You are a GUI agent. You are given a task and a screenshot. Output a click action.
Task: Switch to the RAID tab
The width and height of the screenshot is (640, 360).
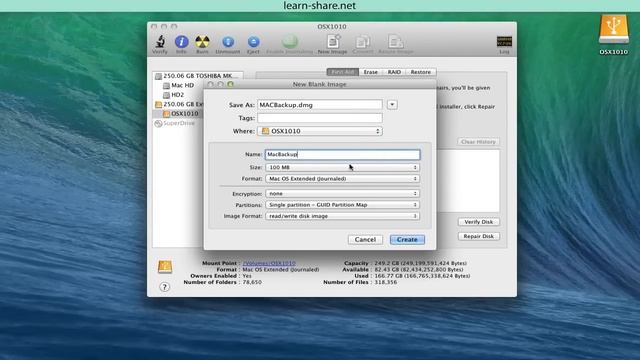coord(394,72)
